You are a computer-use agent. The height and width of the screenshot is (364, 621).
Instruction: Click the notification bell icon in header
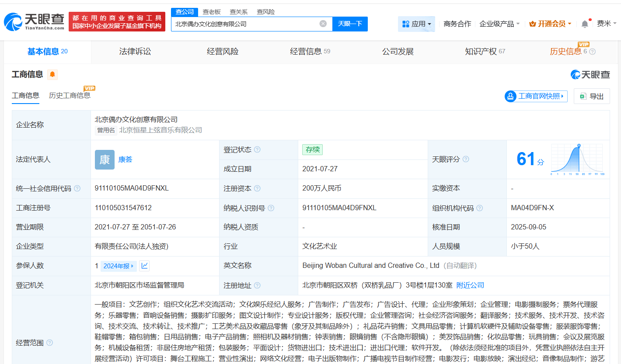585,24
